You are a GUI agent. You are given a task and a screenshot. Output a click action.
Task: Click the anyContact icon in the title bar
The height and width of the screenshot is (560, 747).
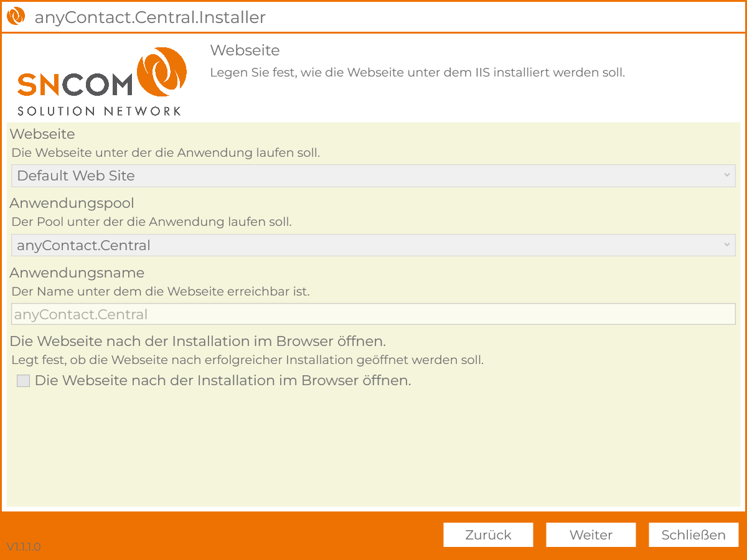point(16,17)
